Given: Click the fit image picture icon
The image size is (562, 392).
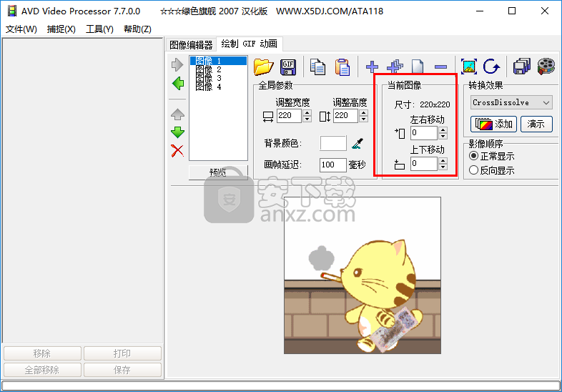Looking at the screenshot, I should tap(469, 67).
